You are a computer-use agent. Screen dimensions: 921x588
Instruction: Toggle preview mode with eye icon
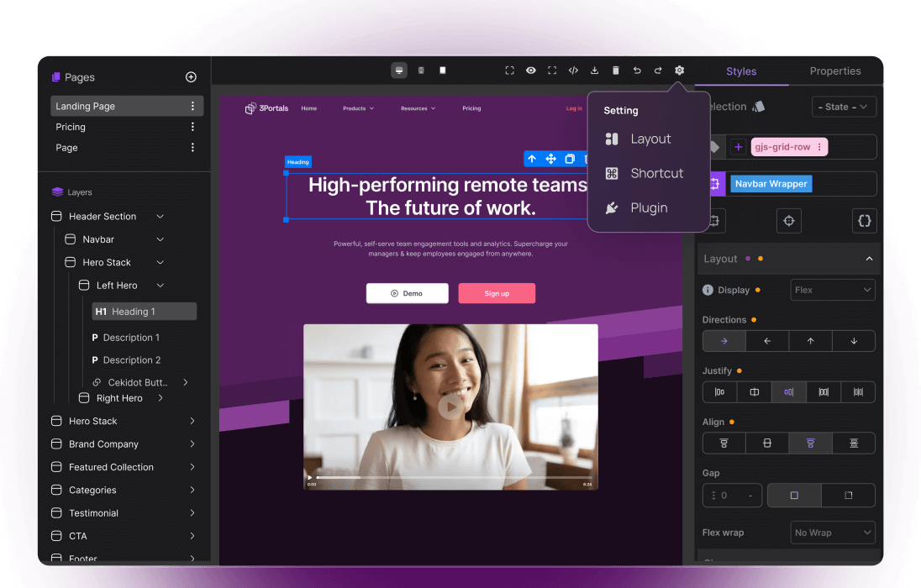pos(531,71)
